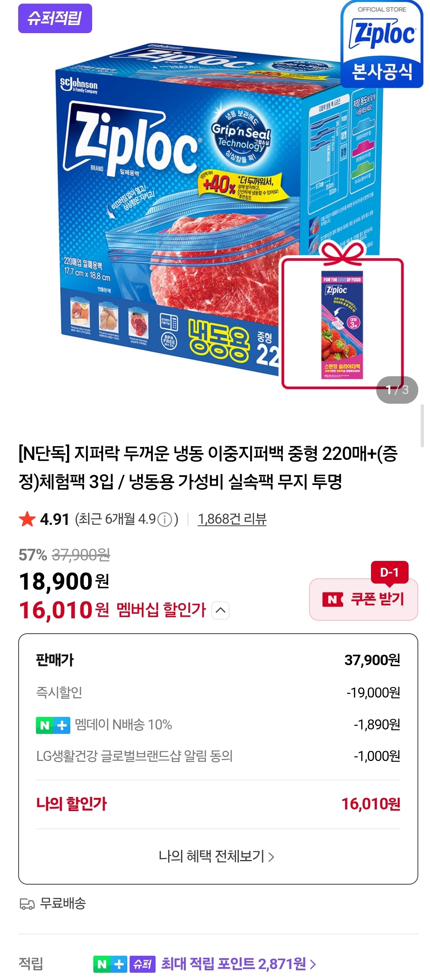Image resolution: width=430 pixels, height=980 pixels.
Task: Tap the purple 슈퍼 badge in 적립 row
Action: pyautogui.click(x=142, y=964)
